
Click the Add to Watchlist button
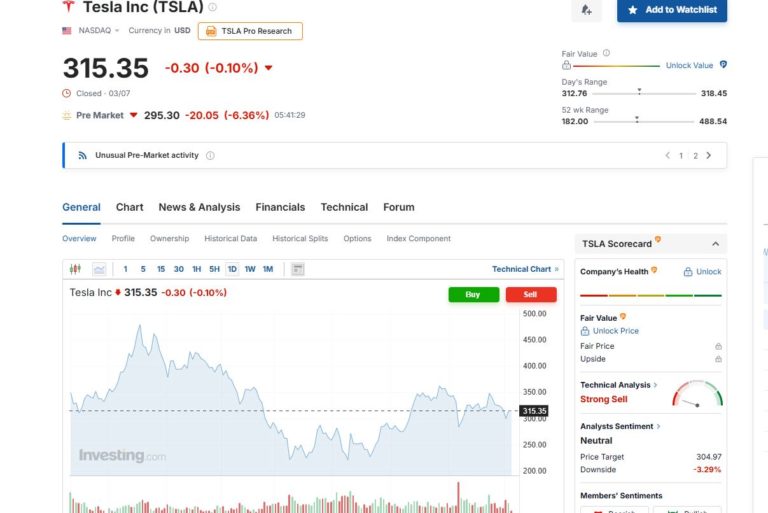[x=671, y=10]
